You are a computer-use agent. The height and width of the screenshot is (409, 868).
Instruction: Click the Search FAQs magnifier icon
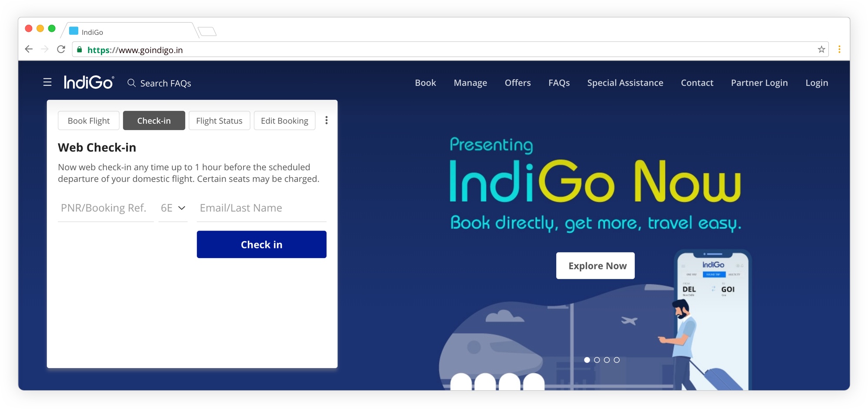point(131,83)
